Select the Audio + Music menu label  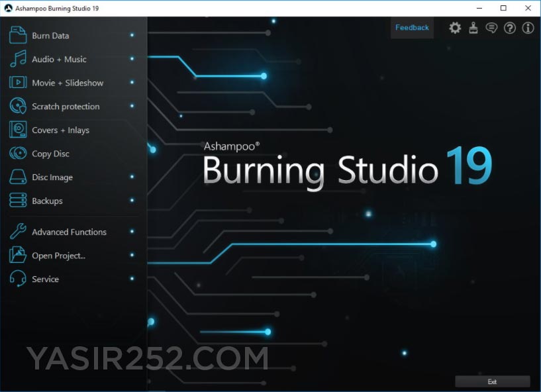[59, 59]
